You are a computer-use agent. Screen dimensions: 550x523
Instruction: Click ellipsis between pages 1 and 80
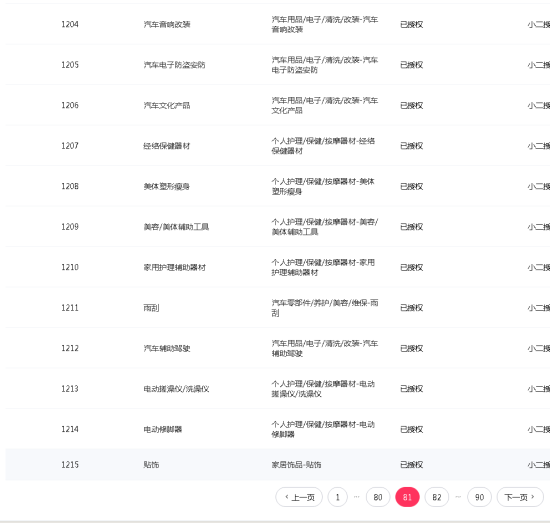(x=357, y=497)
